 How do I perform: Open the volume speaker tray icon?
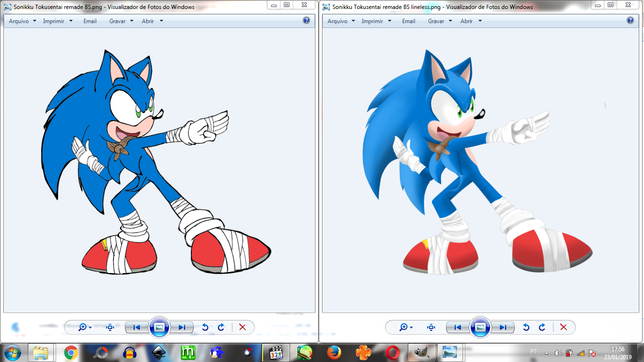(558, 353)
